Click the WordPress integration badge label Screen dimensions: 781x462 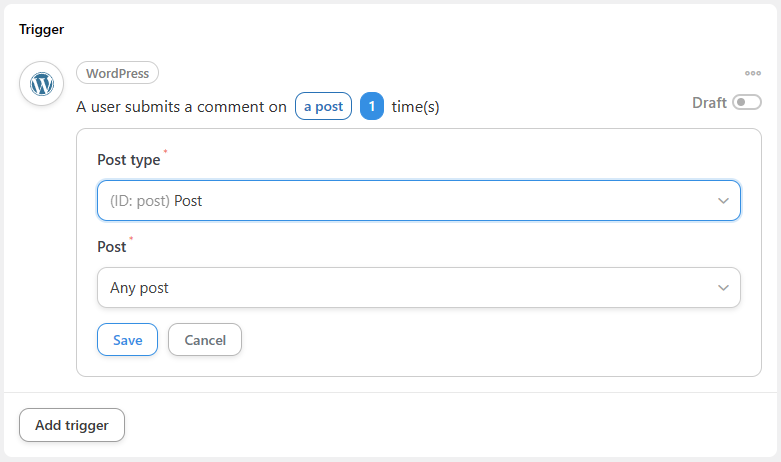click(x=118, y=73)
